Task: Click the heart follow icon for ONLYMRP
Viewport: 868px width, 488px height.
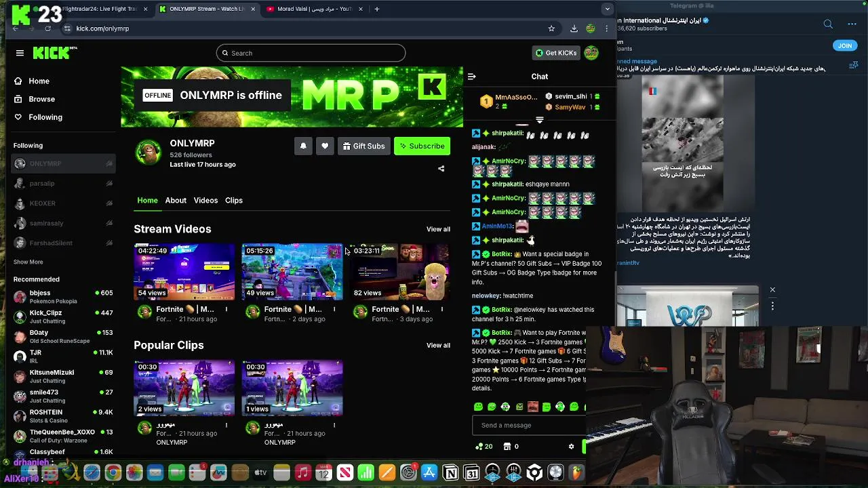Action: click(x=325, y=146)
